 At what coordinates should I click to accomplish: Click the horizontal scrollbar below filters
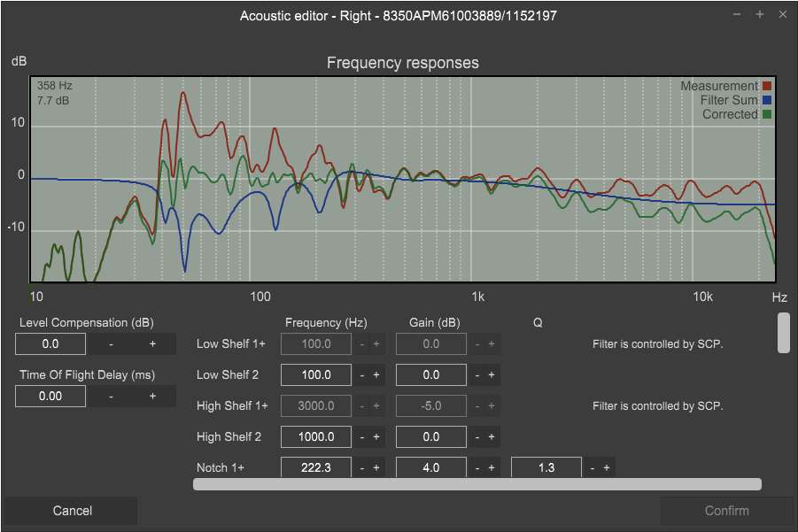click(x=477, y=484)
